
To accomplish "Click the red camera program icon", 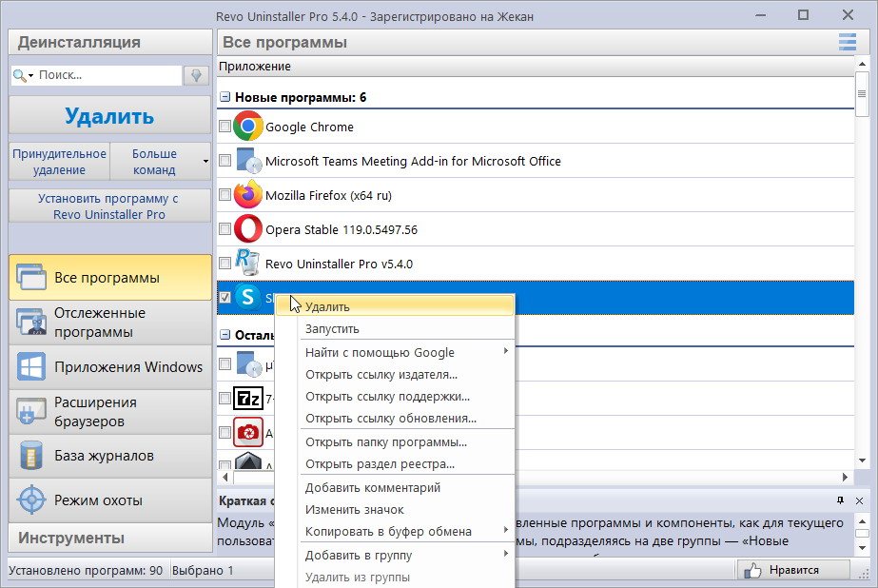I will pos(247,432).
